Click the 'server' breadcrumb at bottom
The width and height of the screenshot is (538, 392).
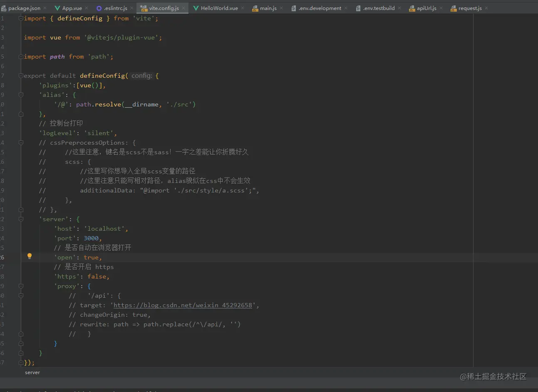point(32,372)
